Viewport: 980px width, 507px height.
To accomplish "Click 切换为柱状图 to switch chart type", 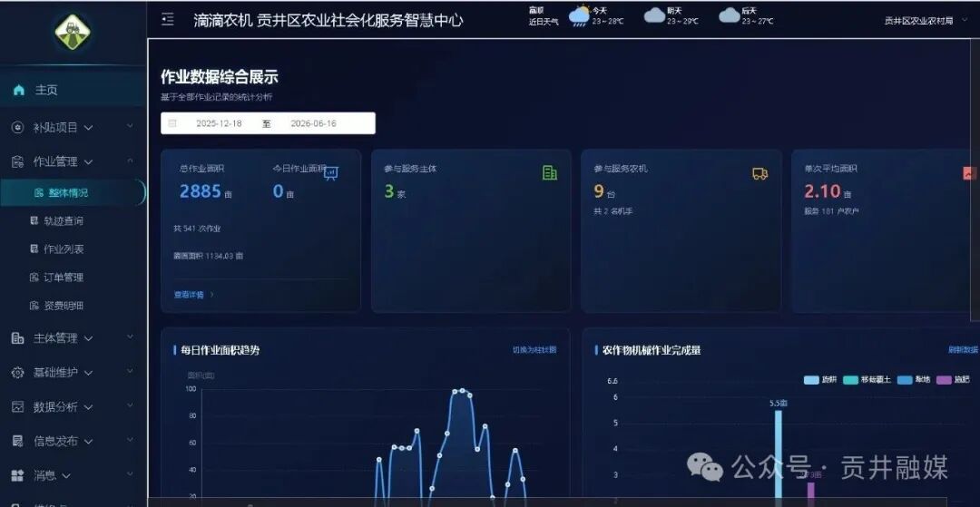I will [534, 350].
